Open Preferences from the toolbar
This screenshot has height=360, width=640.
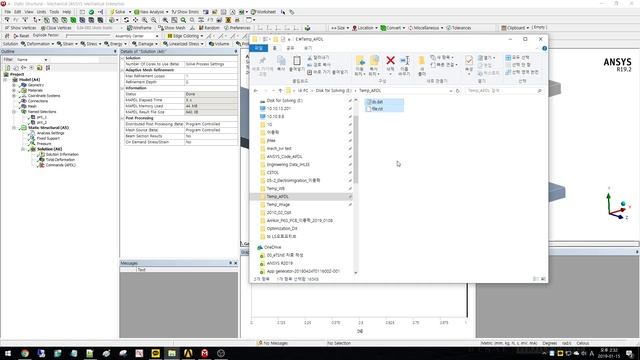point(238,28)
